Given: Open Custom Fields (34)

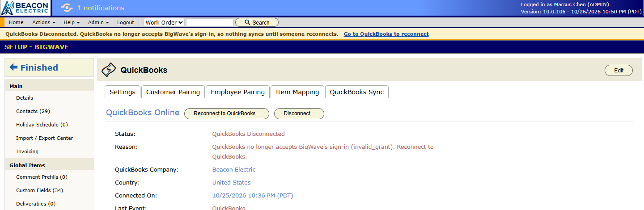Looking at the screenshot, I should click(40, 190).
